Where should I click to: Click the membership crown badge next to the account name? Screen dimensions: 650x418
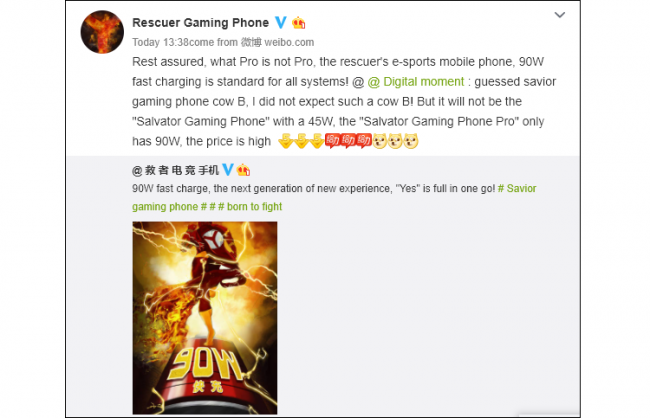click(x=298, y=22)
